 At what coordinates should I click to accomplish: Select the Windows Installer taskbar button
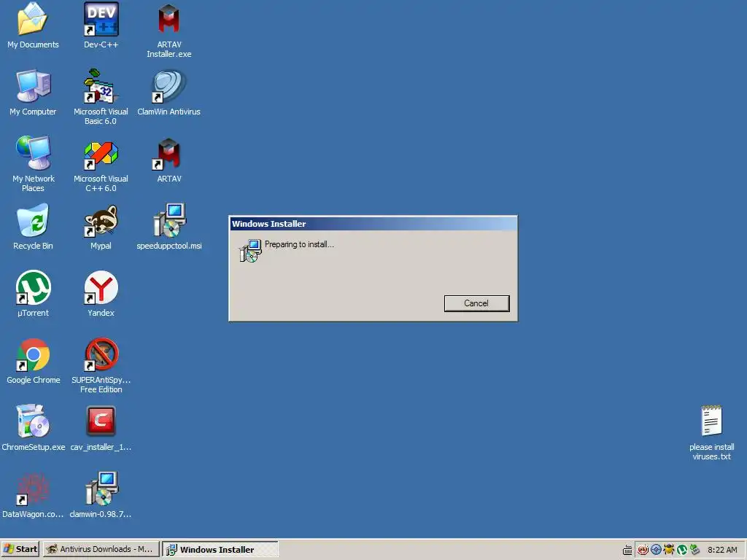coord(220,549)
